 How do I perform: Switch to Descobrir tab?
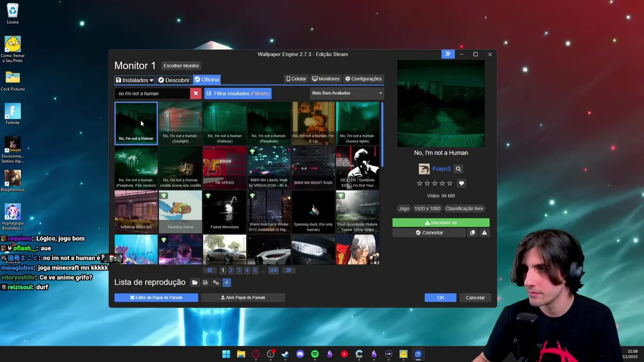pos(174,80)
